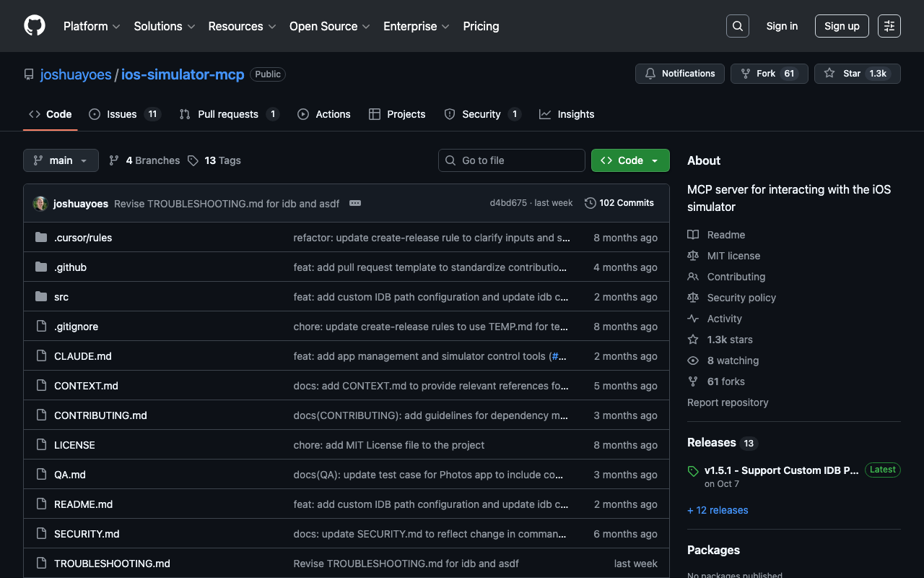Image resolution: width=924 pixels, height=578 pixels.
Task: Open the 102 Commits history
Action: (619, 203)
